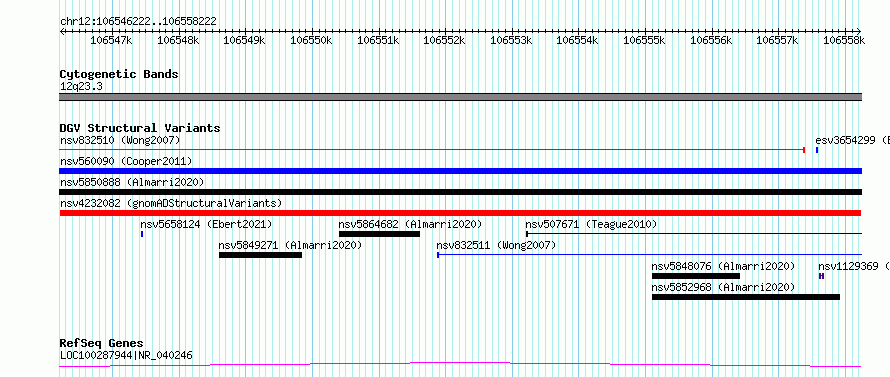The height and width of the screenshot is (377, 890).
Task: Select the nsv5850888 (Almarri2020) black bar
Action: click(x=460, y=192)
